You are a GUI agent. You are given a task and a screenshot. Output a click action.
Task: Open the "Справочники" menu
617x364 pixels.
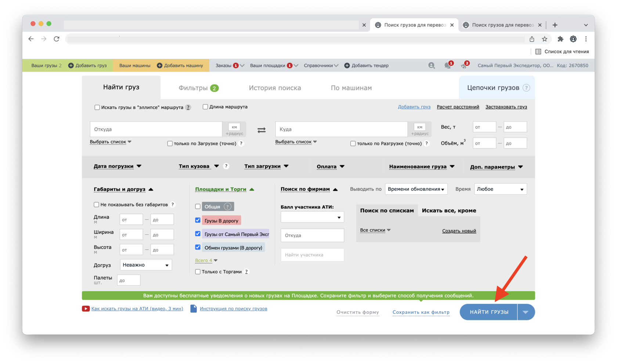tap(321, 65)
